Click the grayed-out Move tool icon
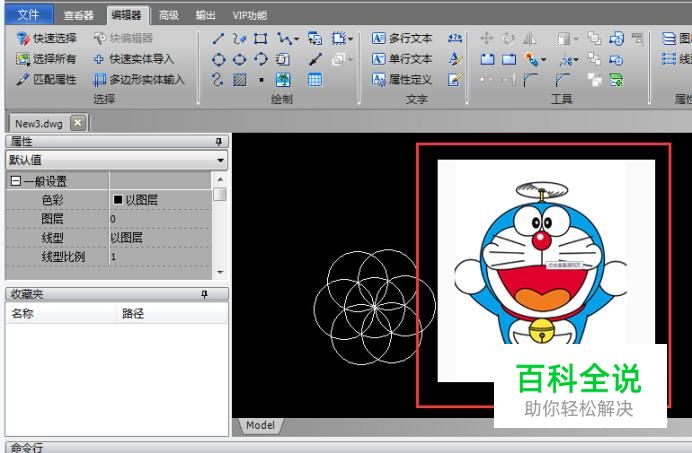Viewport: 692px width, 453px height. pos(486,39)
